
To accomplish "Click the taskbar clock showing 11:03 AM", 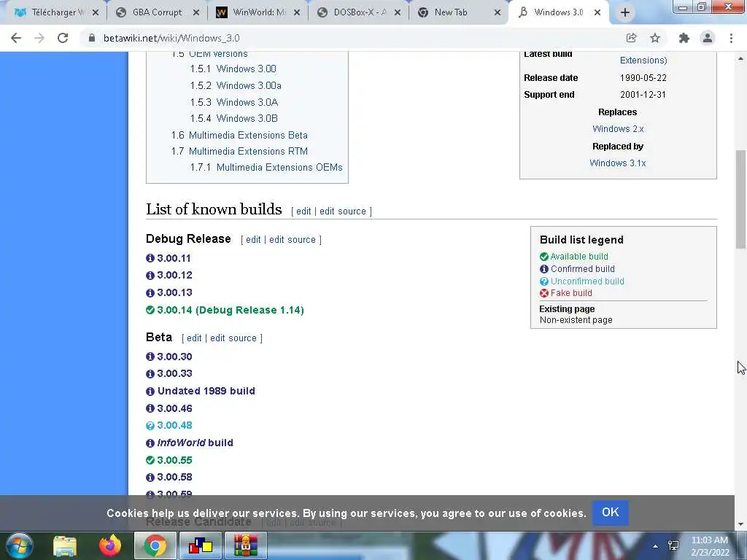I will [x=710, y=545].
